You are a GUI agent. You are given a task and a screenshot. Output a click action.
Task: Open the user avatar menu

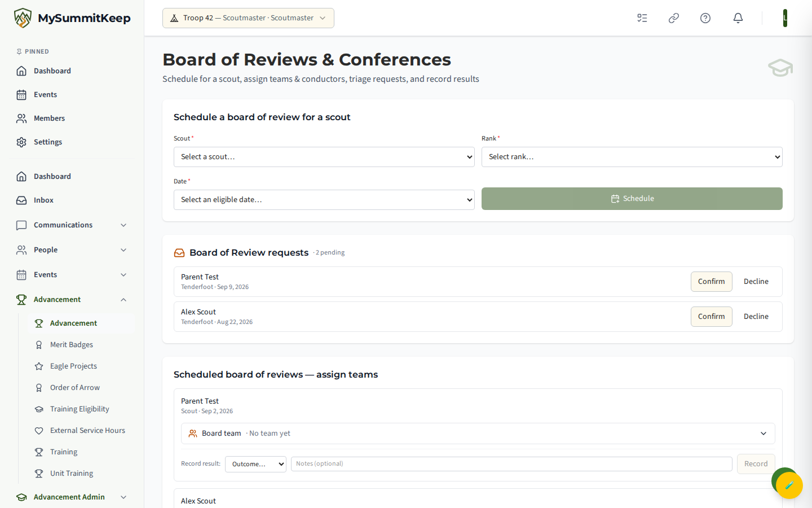coord(785,18)
